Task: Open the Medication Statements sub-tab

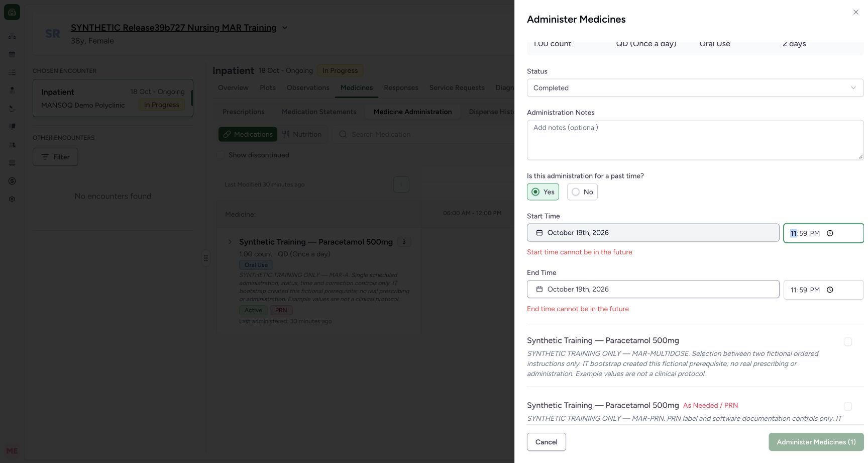Action: click(x=319, y=112)
